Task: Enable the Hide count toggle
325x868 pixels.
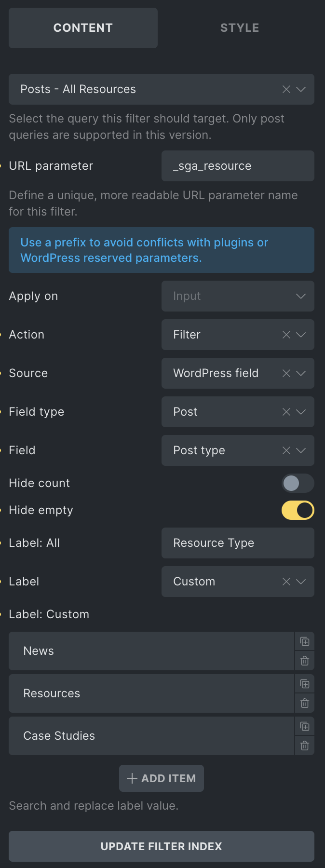Action: coord(298,483)
